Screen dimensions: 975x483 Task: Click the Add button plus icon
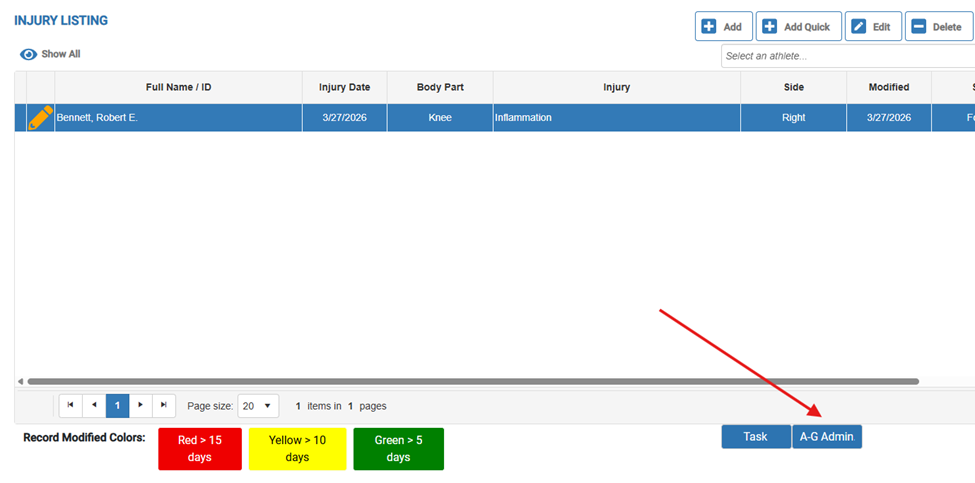click(x=709, y=27)
